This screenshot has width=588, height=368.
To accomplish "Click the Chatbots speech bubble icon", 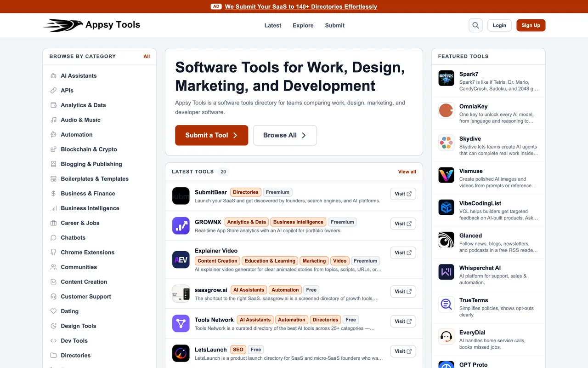I will 53,238.
